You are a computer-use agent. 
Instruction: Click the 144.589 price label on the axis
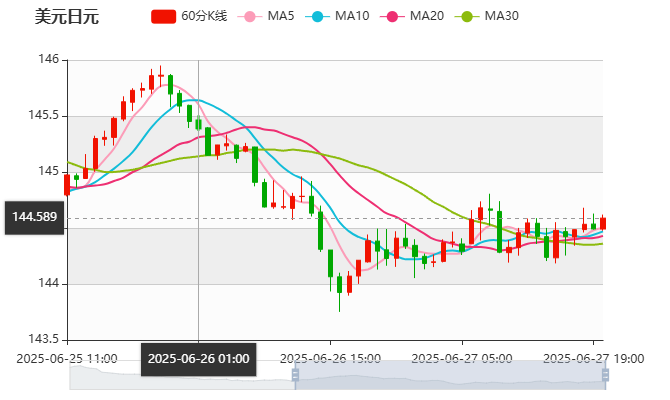coord(34,218)
